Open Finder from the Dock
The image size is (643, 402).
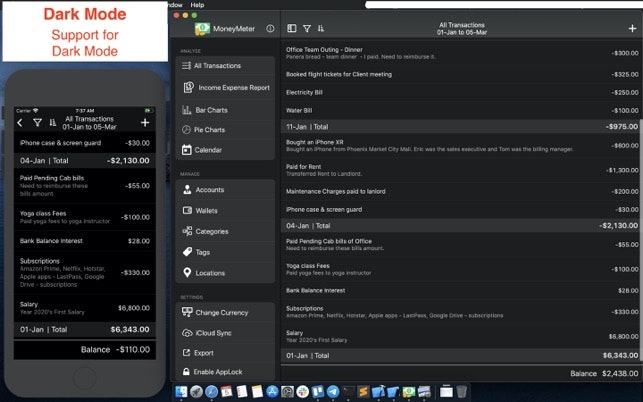(x=181, y=392)
